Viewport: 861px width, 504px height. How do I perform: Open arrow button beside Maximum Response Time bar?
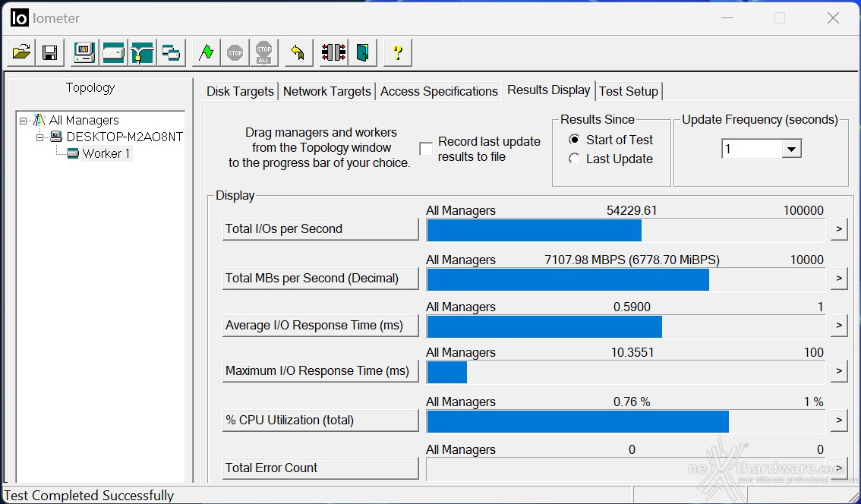(838, 371)
